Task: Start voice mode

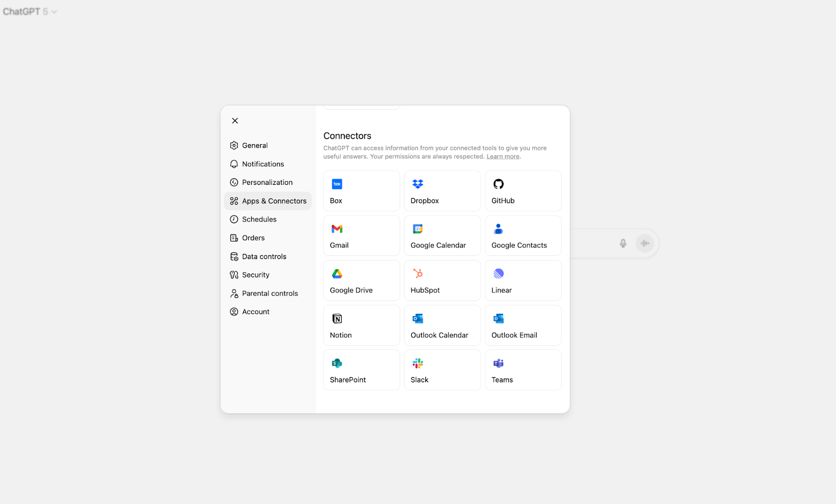Action: pyautogui.click(x=644, y=243)
